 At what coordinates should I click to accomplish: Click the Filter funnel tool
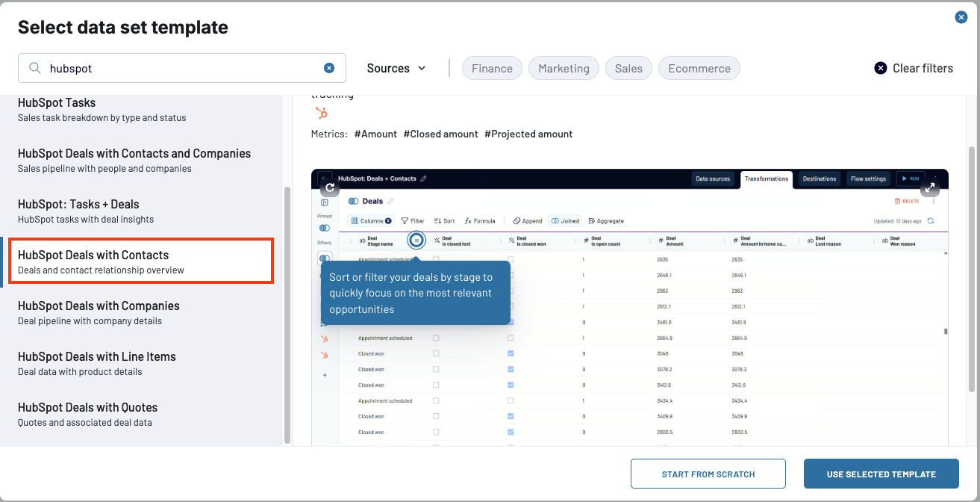pyautogui.click(x=413, y=221)
